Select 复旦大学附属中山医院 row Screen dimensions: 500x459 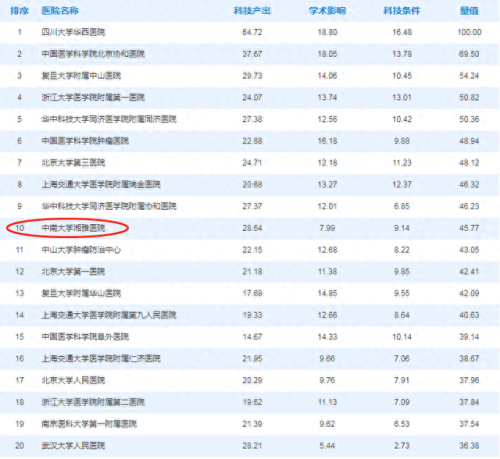click(250, 76)
